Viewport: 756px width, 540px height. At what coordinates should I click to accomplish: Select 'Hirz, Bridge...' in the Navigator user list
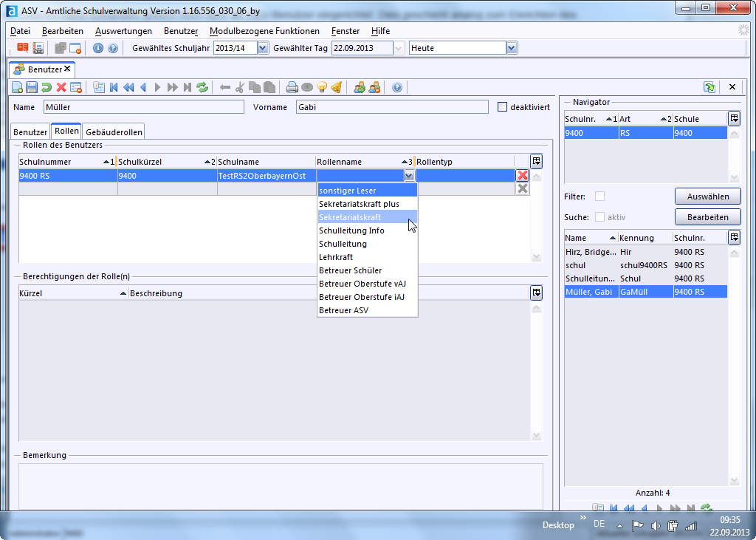tap(645, 252)
